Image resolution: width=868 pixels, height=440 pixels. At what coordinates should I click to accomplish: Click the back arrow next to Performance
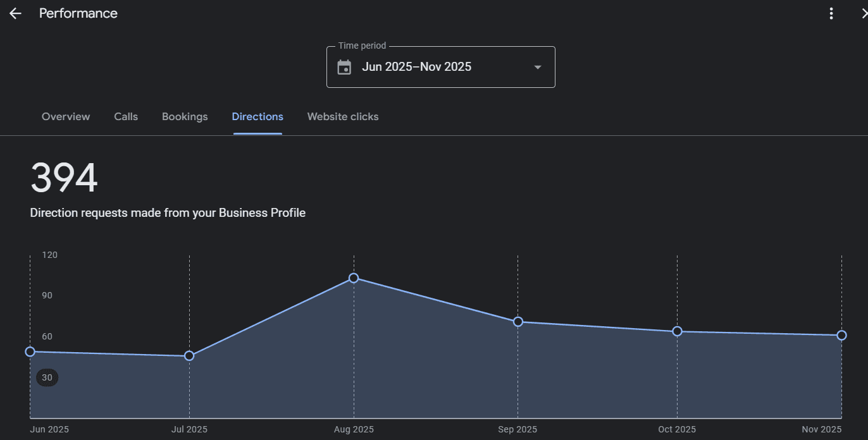tap(15, 13)
